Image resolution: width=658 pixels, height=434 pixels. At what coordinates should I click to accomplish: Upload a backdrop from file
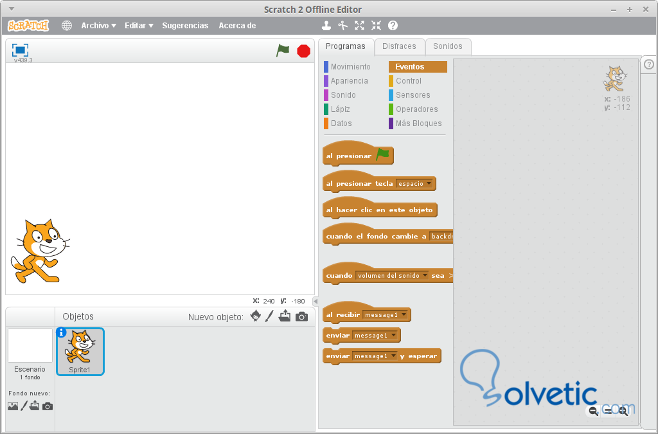point(34,405)
